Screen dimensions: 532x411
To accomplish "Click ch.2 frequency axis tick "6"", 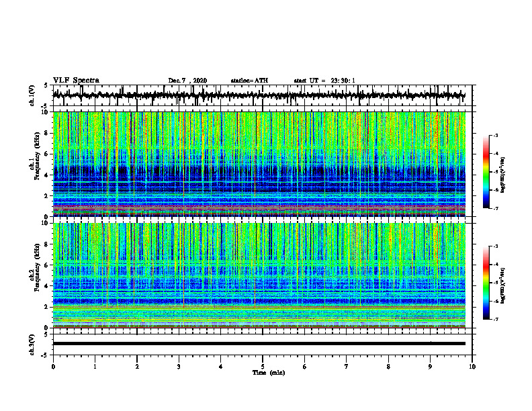I will pos(47,265).
